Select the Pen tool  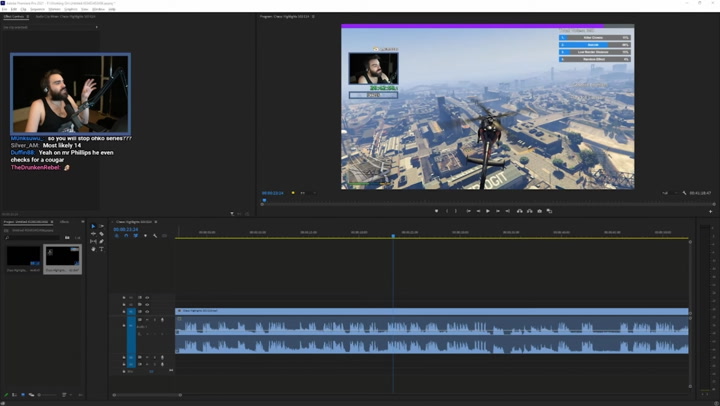pyautogui.click(x=101, y=241)
